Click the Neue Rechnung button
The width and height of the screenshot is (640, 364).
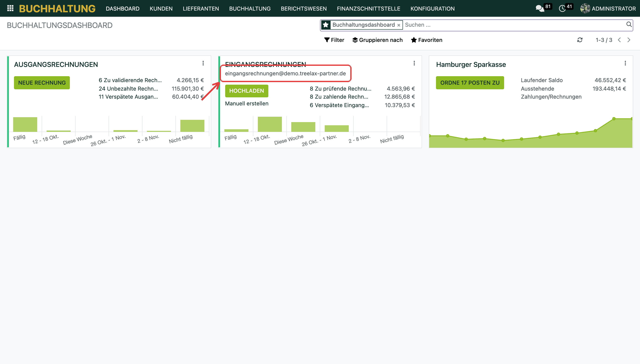coord(42,83)
